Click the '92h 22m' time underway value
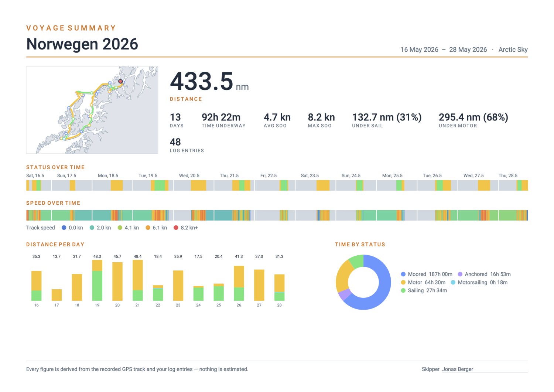The image size is (554, 392). point(221,117)
